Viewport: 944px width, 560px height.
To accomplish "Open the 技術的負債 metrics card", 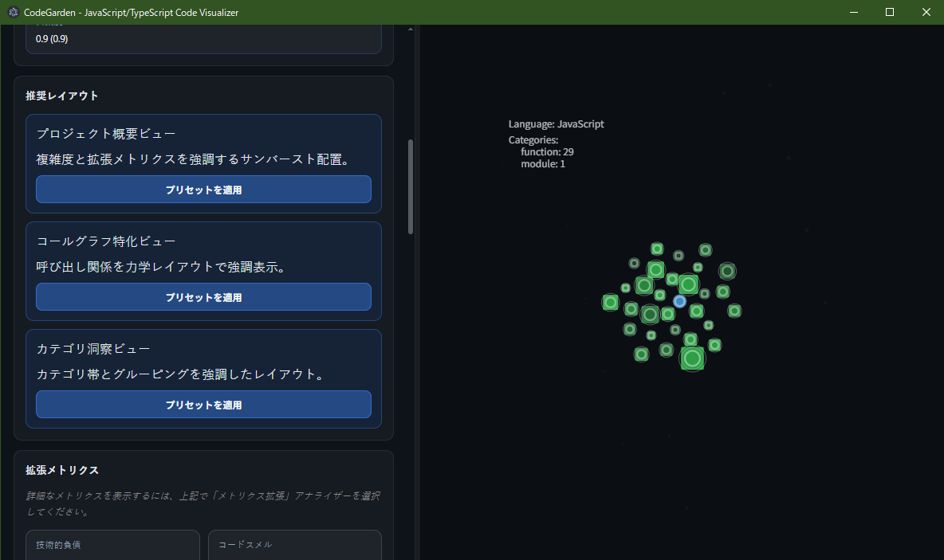I will click(x=112, y=545).
